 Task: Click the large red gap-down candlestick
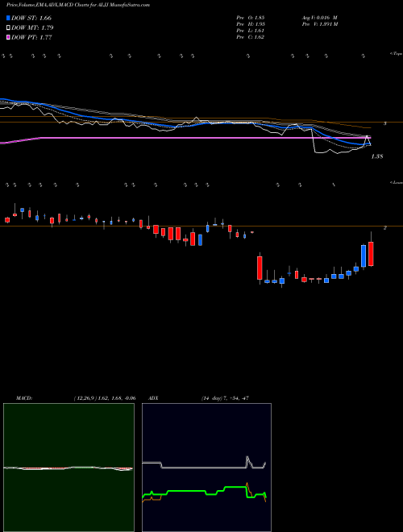(x=260, y=268)
